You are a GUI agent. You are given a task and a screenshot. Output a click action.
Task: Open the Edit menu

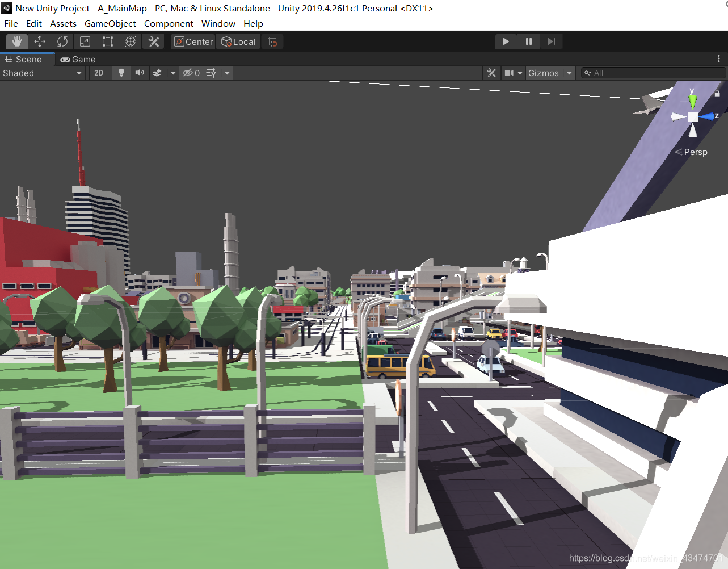pos(34,24)
